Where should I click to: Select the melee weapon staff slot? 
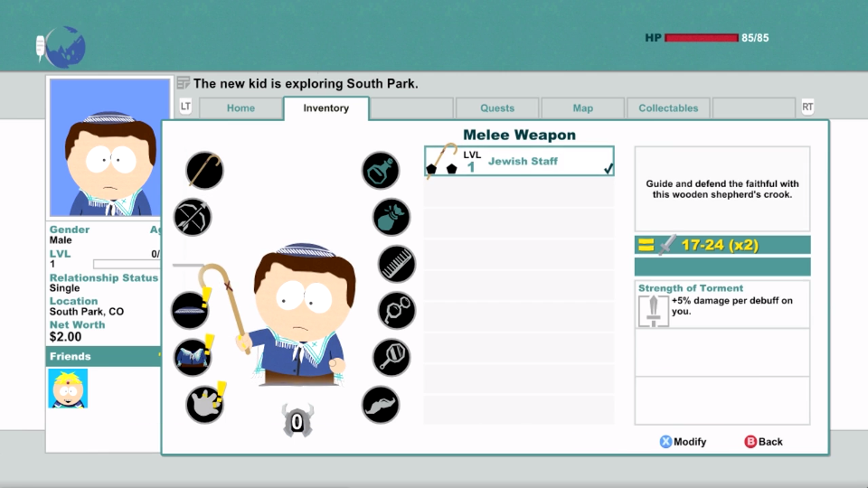click(205, 170)
